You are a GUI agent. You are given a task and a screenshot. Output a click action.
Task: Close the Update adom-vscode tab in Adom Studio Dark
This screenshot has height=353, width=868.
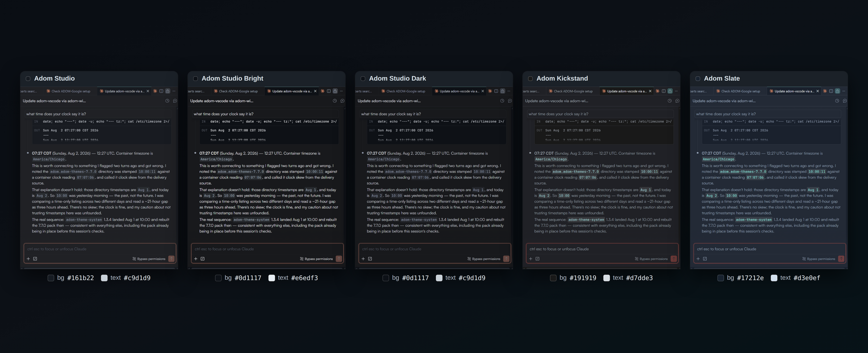point(483,91)
